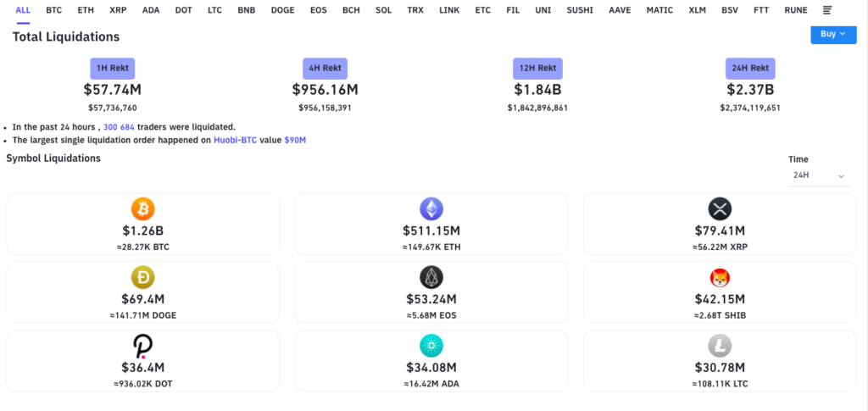Click the Litecoin coin icon

720,346
